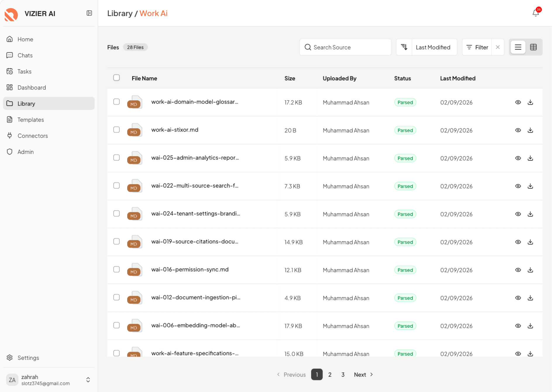Tick the wai-006-embedding-model row checkbox
Screen dimensions: 553x392
click(x=116, y=325)
